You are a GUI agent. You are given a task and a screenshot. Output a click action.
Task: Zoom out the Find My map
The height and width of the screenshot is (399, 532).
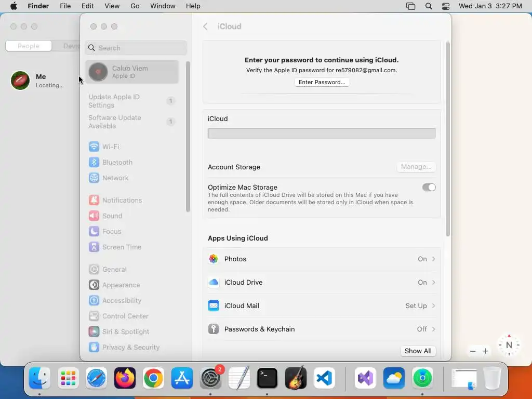473,351
